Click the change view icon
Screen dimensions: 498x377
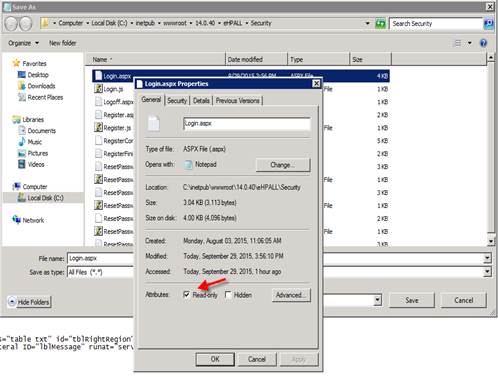458,43
